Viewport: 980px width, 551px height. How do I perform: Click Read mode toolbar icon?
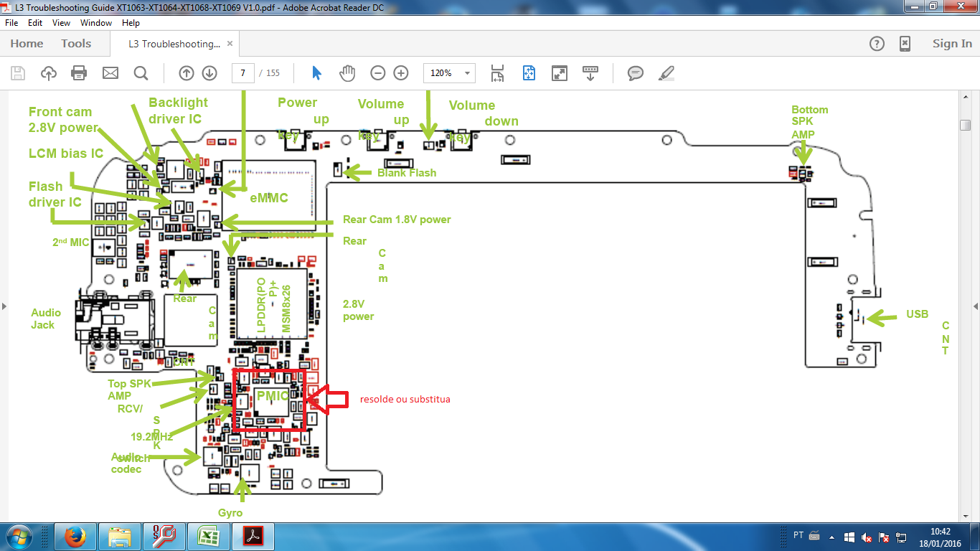coord(590,73)
